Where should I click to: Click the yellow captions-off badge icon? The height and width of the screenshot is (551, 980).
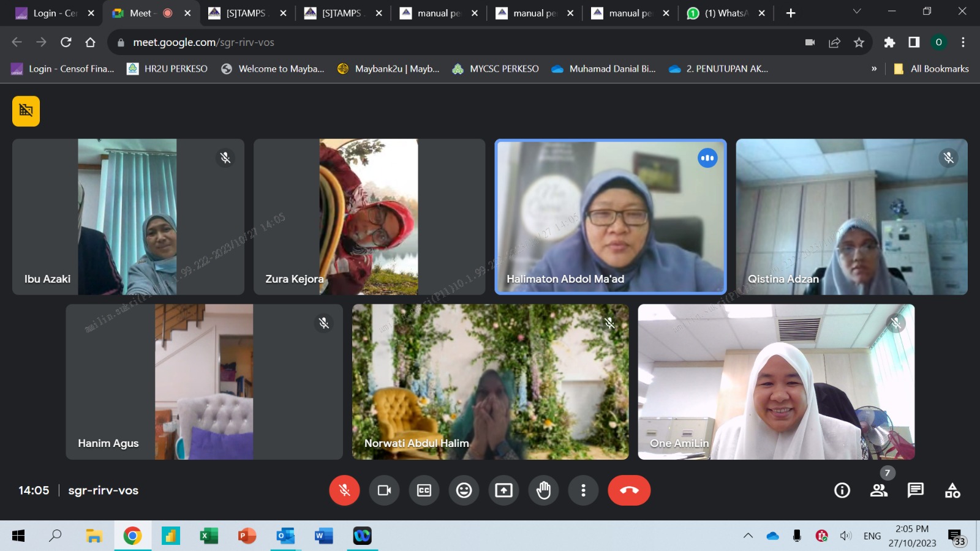point(26,111)
